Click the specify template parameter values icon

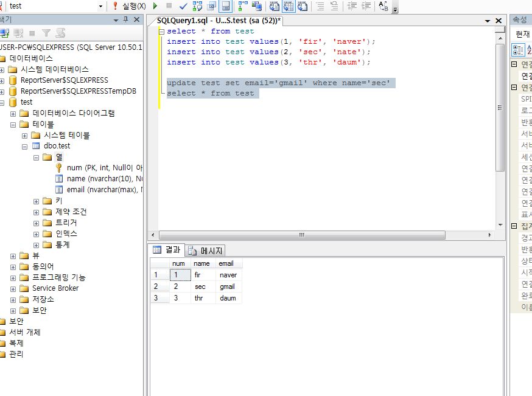383,5
